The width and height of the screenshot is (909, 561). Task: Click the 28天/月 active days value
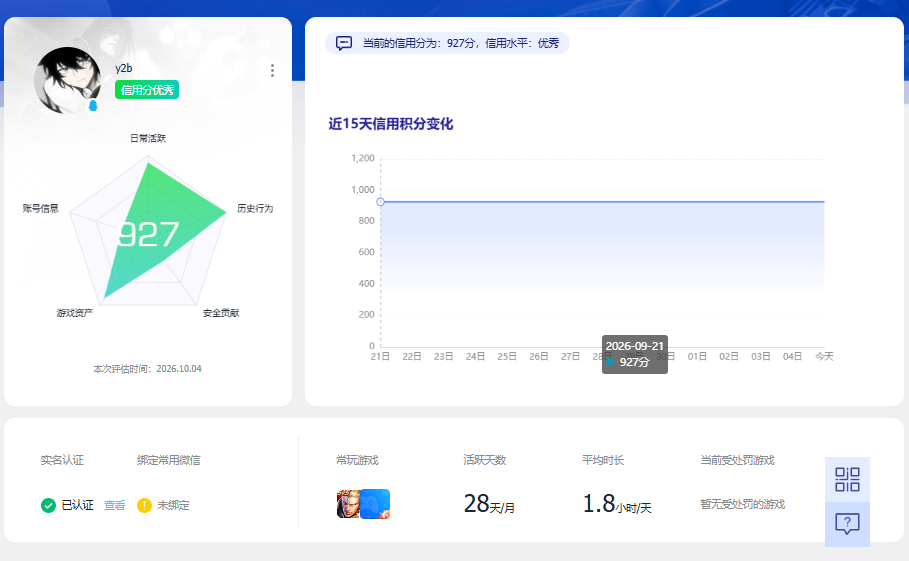[x=489, y=504]
